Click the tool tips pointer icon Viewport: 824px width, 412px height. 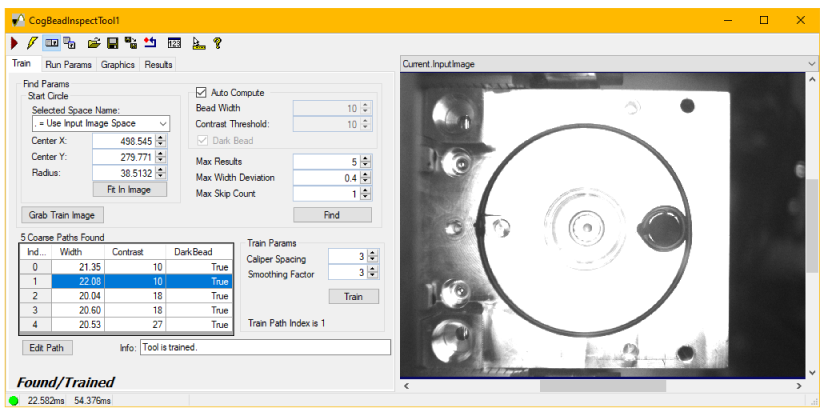(x=199, y=43)
